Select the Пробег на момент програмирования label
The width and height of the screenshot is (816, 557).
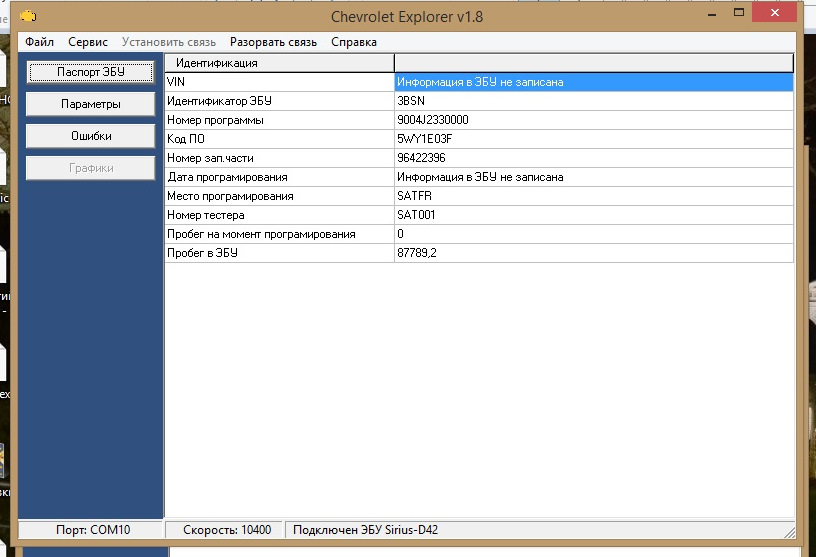pos(280,234)
